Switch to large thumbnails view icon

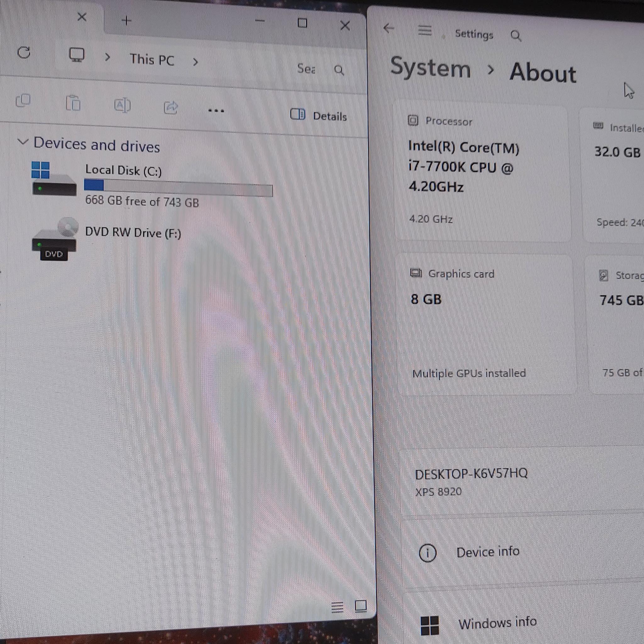tap(361, 606)
